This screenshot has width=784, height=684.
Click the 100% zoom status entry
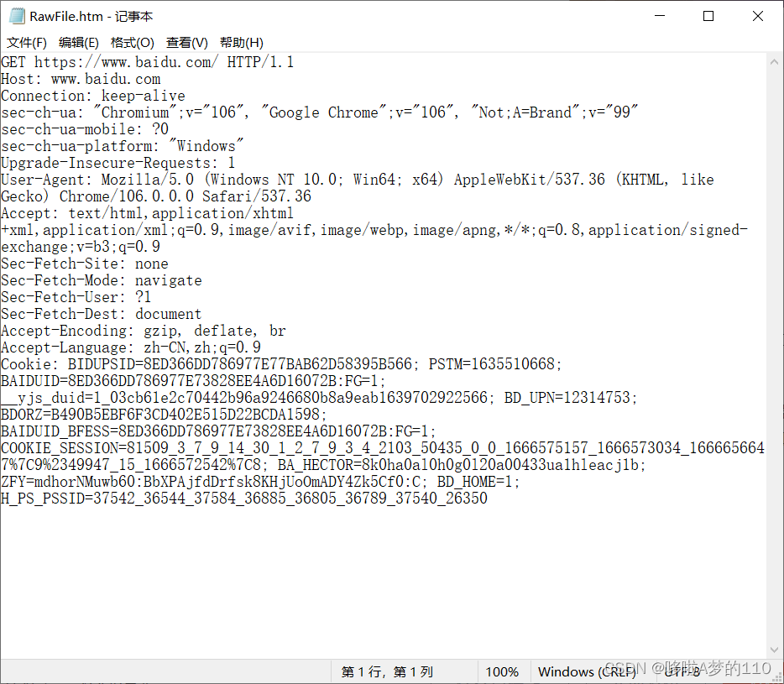(x=502, y=671)
